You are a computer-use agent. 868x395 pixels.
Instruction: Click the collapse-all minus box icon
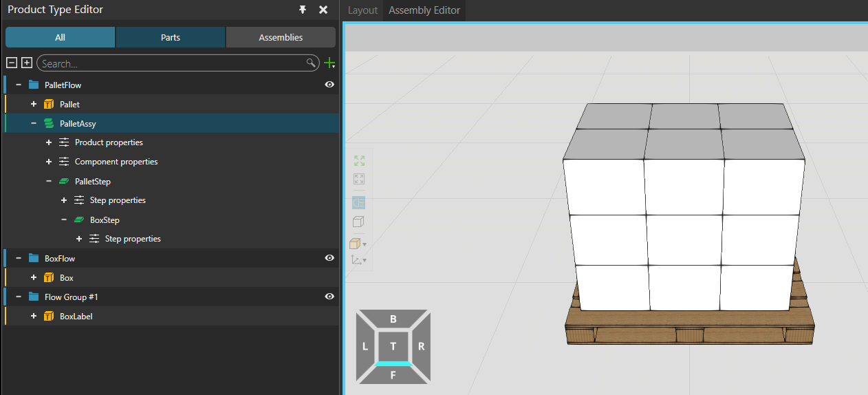point(12,63)
